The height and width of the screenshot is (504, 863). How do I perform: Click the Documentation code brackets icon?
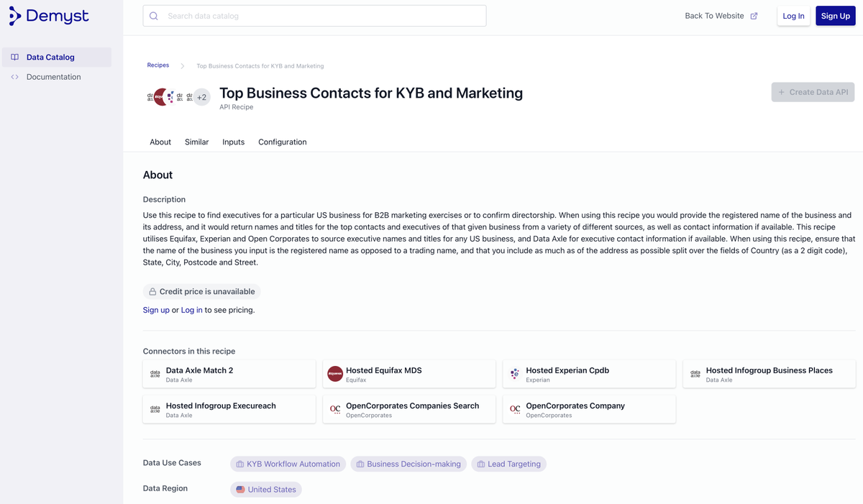[x=14, y=77]
